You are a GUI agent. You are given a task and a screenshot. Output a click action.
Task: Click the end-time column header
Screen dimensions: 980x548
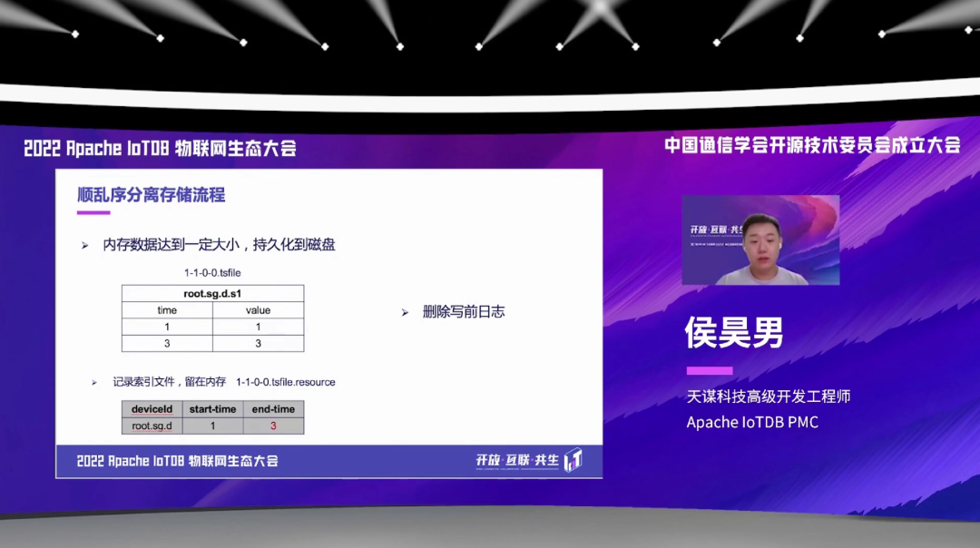click(273, 409)
